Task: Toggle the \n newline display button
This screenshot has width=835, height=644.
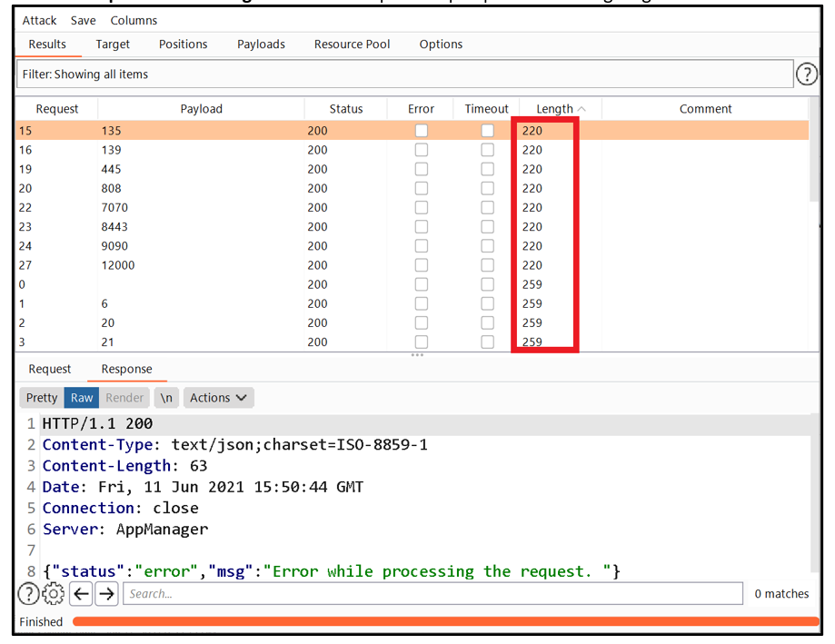Action: [x=166, y=398]
